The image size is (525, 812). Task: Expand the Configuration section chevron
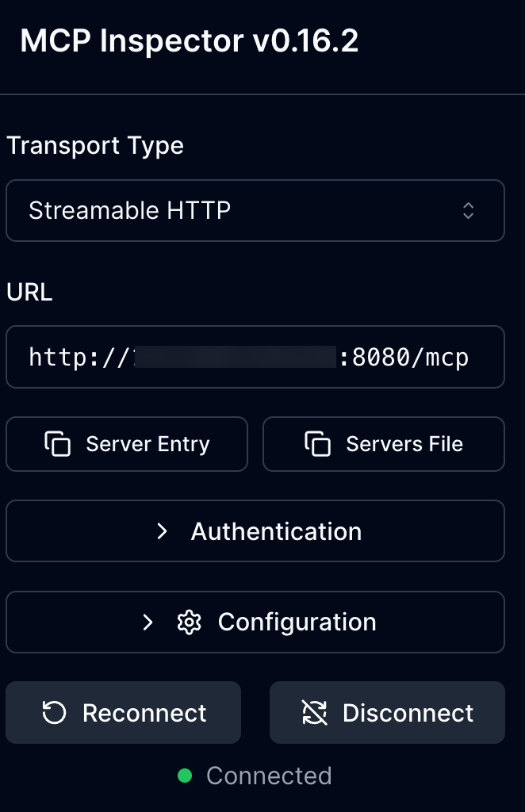point(148,622)
